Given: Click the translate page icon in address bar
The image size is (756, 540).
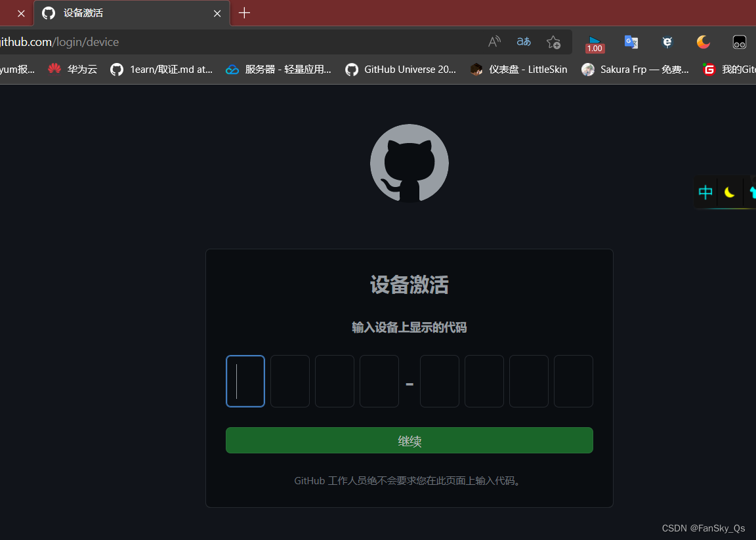Looking at the screenshot, I should tap(524, 42).
